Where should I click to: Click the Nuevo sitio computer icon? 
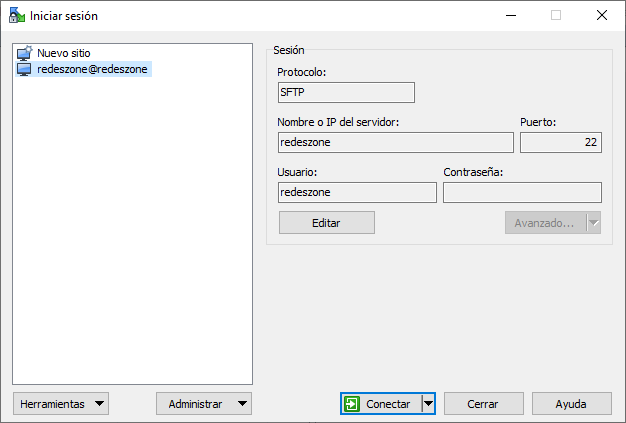[x=24, y=53]
